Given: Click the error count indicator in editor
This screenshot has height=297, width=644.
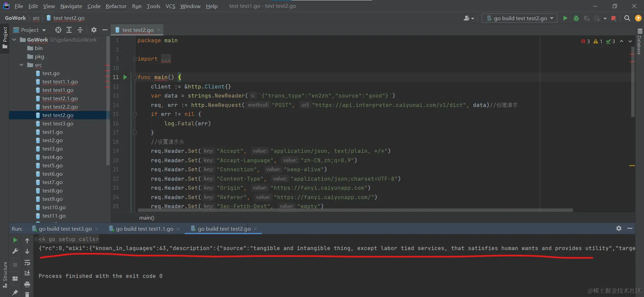Looking at the screenshot, I should (586, 41).
